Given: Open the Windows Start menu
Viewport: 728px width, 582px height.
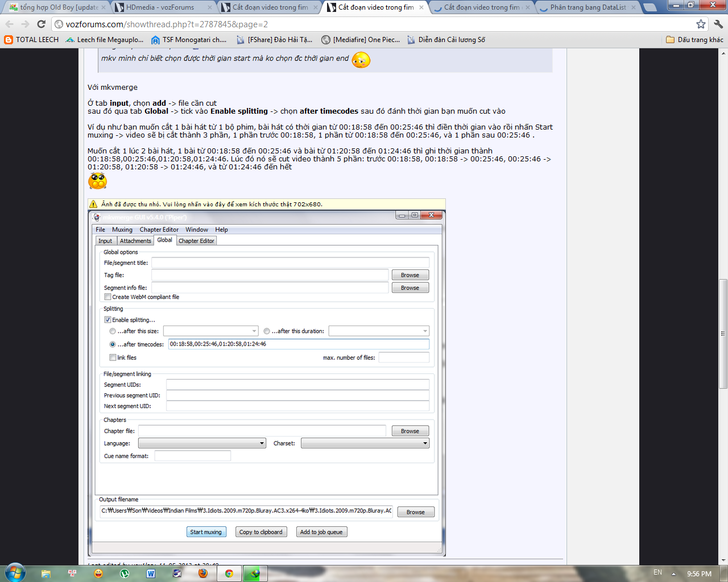Looking at the screenshot, I should click(x=15, y=573).
